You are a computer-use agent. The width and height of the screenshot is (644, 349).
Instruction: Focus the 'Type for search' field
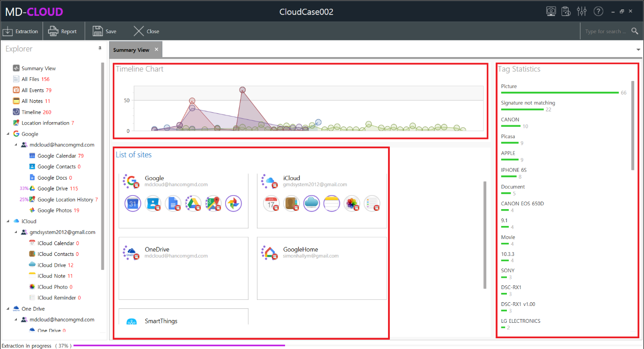tap(606, 31)
